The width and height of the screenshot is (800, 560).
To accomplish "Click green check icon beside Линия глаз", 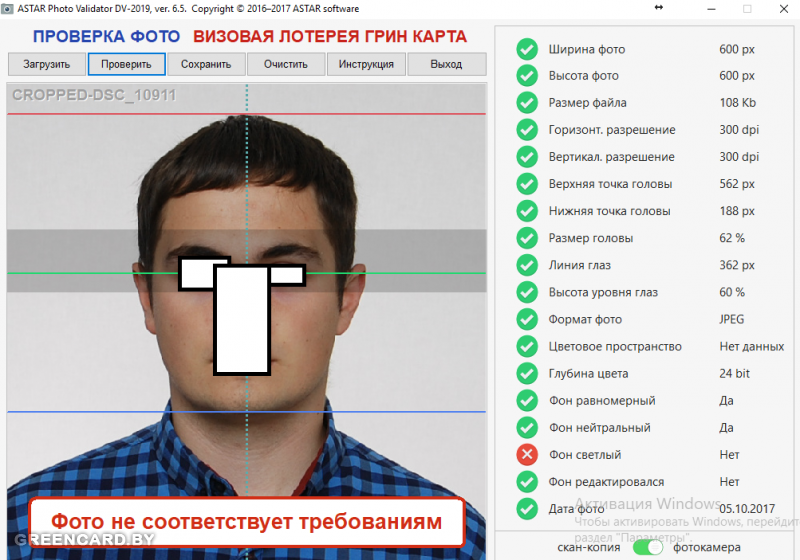I will point(527,265).
